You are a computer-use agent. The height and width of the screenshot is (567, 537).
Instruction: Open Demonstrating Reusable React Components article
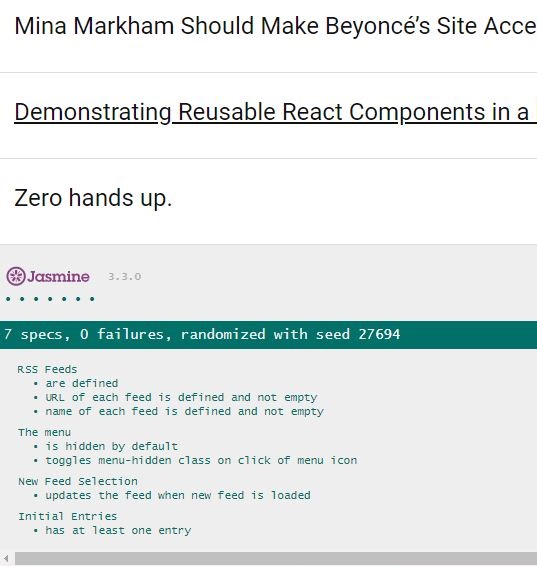[275, 112]
